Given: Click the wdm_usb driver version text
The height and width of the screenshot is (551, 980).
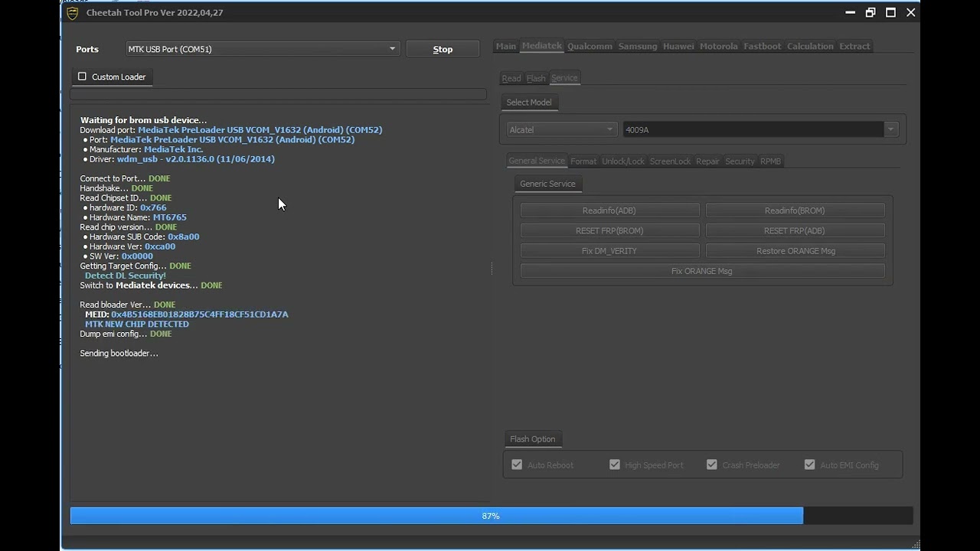Looking at the screenshot, I should [x=196, y=159].
